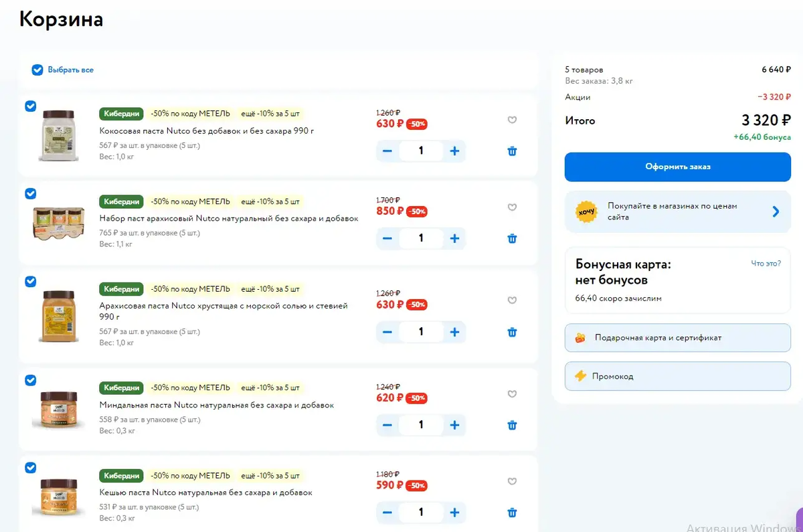Image resolution: width=803 pixels, height=532 pixels.
Task: Increase peanut paste set quantity
Action: 454,238
